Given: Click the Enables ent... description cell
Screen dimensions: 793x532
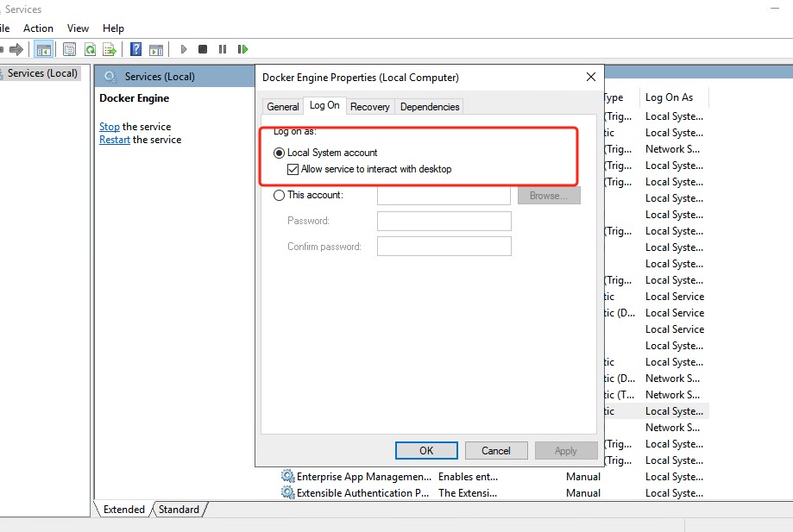Looking at the screenshot, I should (x=468, y=477).
